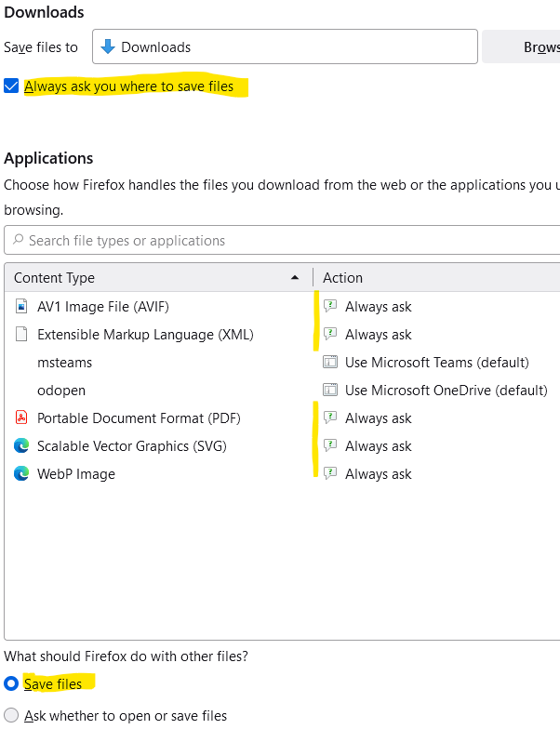
Task: Click the Microsoft Teams action icon
Action: pos(329,362)
